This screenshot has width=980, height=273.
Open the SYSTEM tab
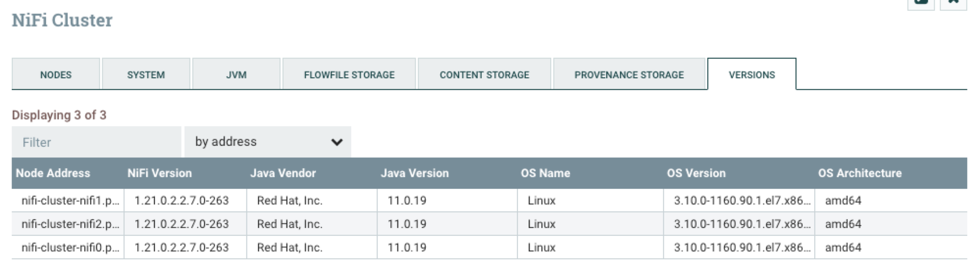point(146,75)
